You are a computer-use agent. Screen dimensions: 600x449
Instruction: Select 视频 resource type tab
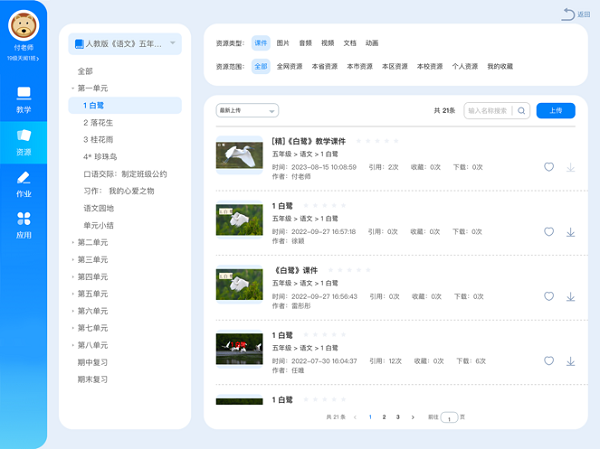328,44
